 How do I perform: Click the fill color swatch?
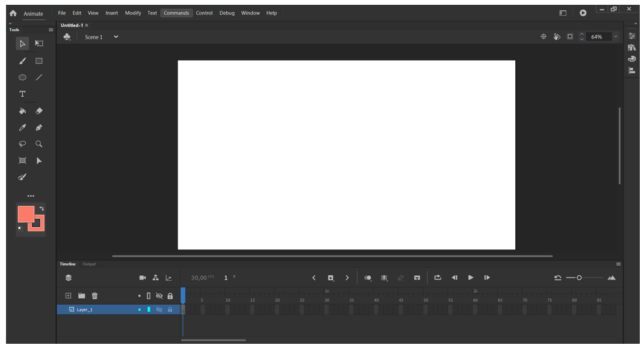tap(25, 214)
